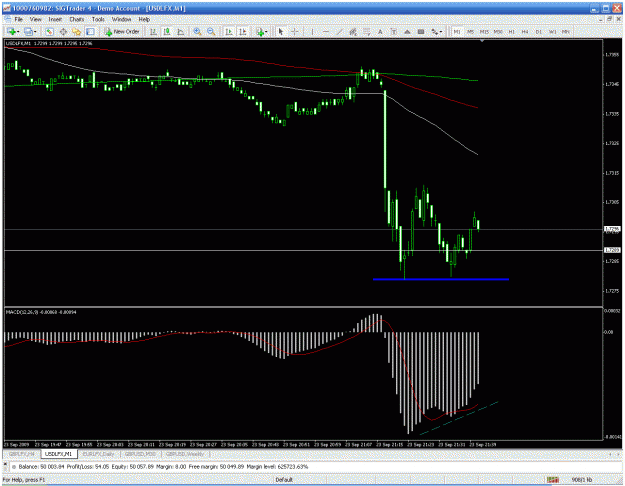
Task: Click the blue horizontal support line
Action: pyautogui.click(x=440, y=279)
